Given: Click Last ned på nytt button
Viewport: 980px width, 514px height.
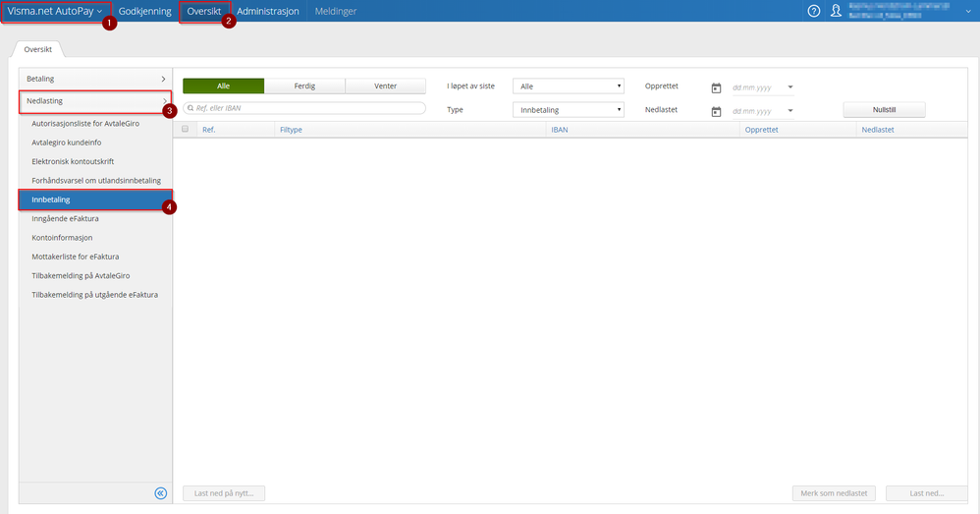Looking at the screenshot, I should (224, 493).
